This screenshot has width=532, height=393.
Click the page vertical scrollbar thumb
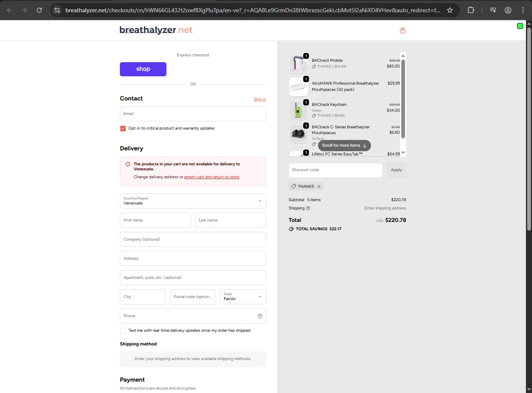[529, 129]
